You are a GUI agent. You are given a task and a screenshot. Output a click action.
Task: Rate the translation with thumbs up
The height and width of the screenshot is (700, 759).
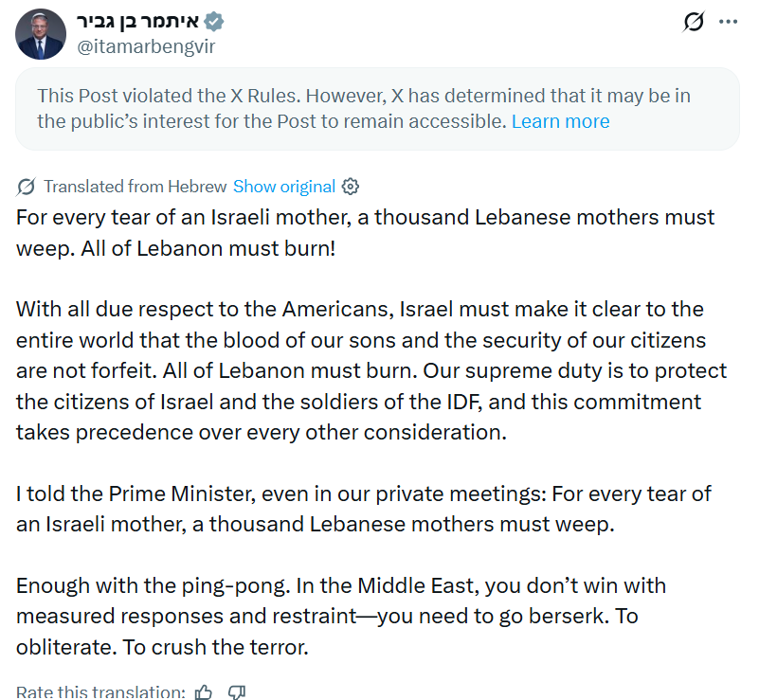[204, 691]
